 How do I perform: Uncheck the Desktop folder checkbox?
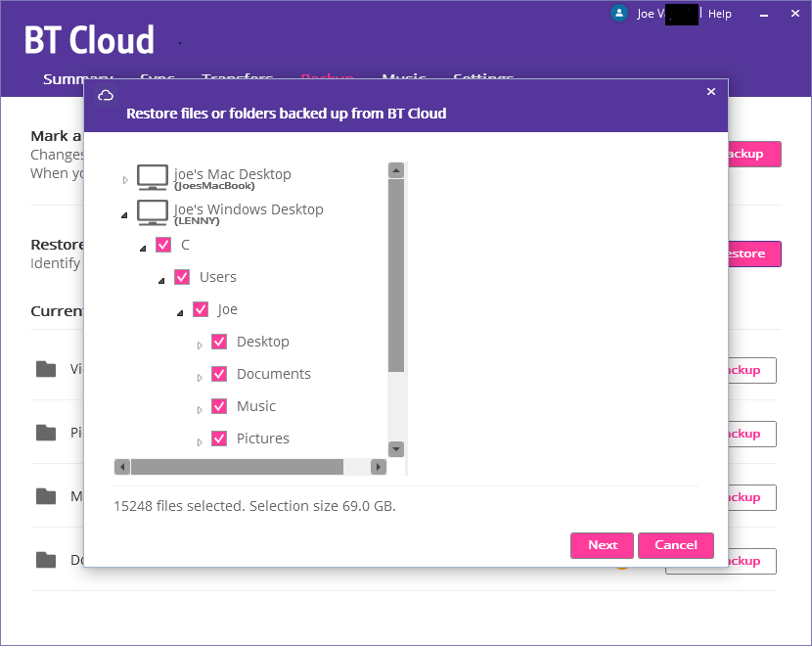[x=219, y=342]
